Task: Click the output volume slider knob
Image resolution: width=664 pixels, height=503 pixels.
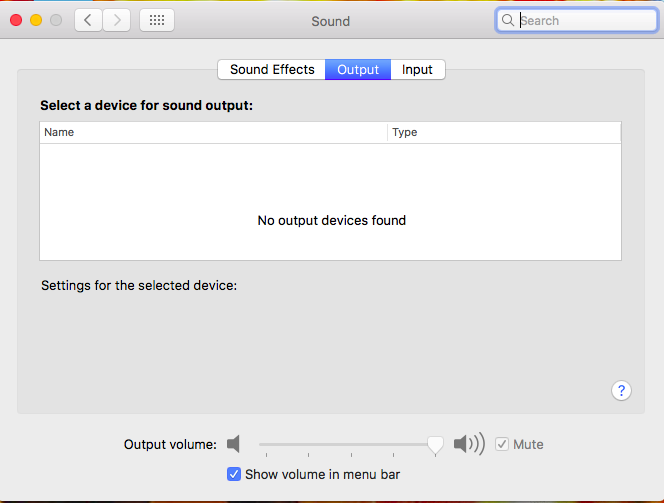Action: pos(435,445)
